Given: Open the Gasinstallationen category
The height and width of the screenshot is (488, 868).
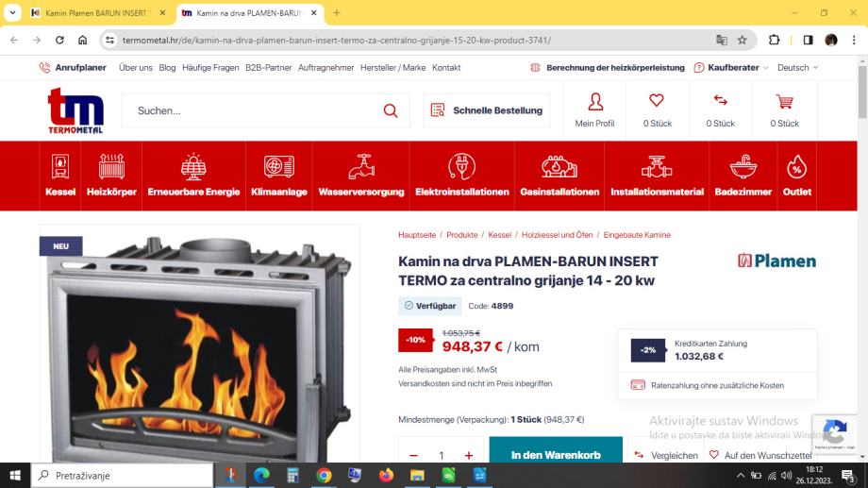Looking at the screenshot, I should click(559, 176).
